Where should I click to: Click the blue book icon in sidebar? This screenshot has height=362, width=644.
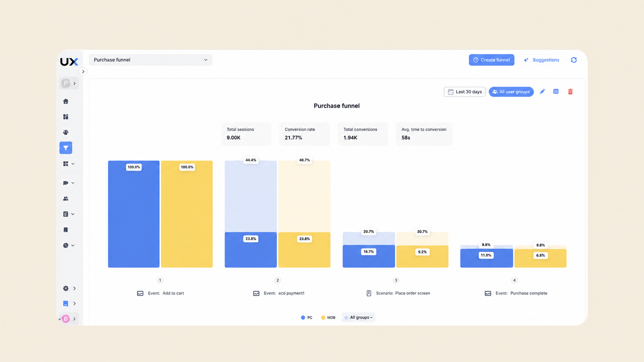pos(66,304)
